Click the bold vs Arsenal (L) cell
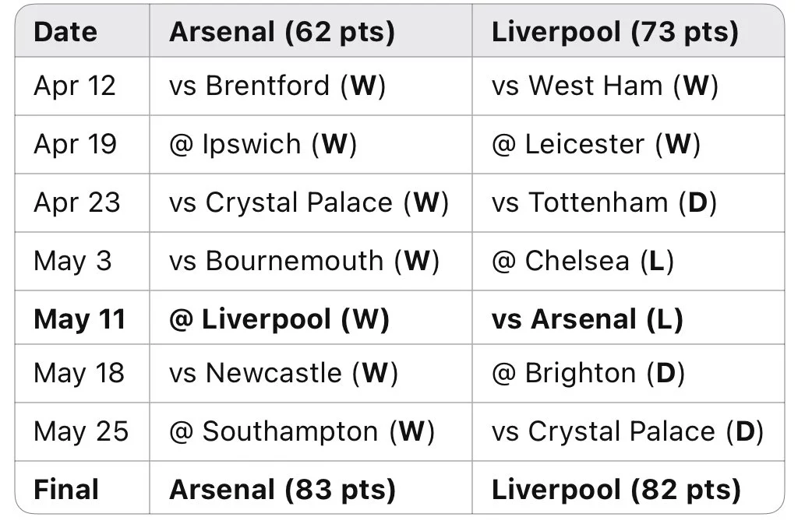The image size is (812, 524). click(587, 319)
